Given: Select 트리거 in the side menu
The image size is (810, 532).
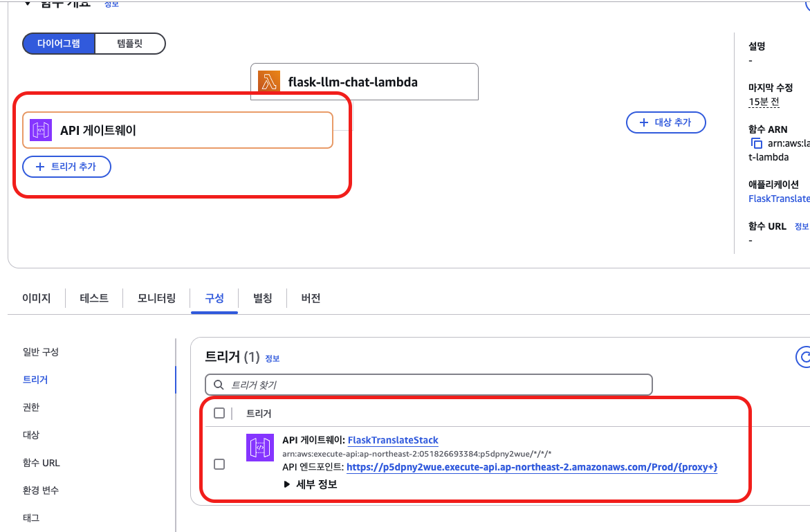Looking at the screenshot, I should [35, 380].
